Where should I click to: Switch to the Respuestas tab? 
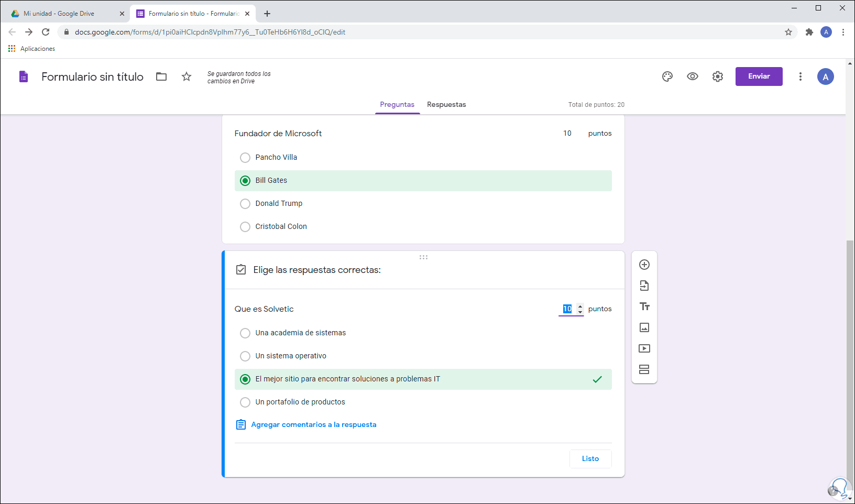coord(446,104)
